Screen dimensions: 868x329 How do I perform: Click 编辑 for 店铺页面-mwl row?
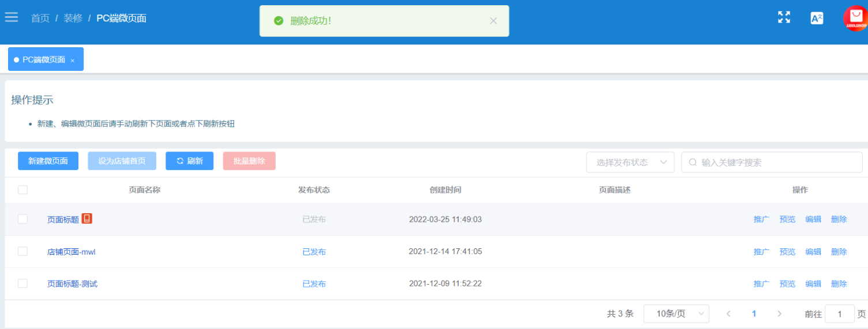point(813,252)
